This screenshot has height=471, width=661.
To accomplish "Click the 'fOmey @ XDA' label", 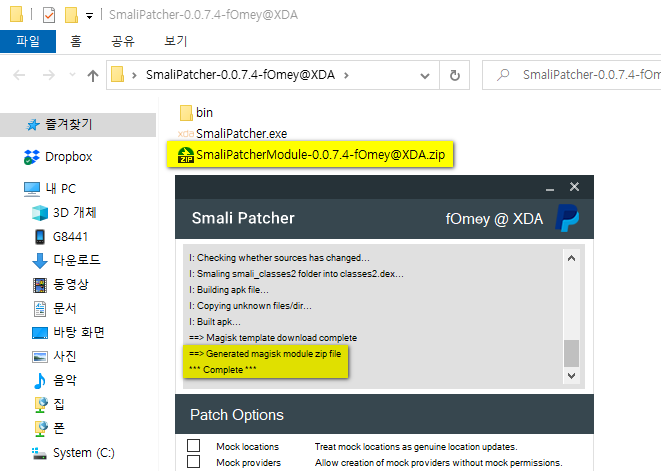I will click(494, 219).
